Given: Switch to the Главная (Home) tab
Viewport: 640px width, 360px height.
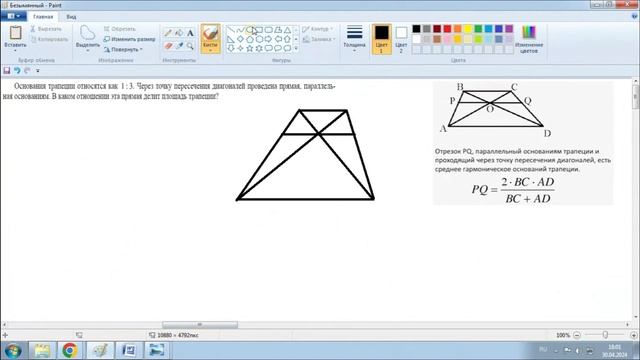Looking at the screenshot, I should (x=43, y=17).
